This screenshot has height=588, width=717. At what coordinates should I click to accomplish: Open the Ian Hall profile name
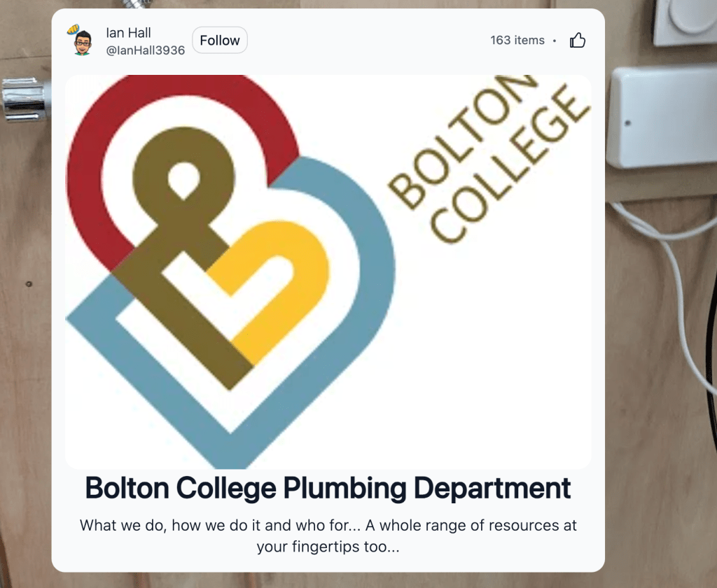click(x=128, y=33)
